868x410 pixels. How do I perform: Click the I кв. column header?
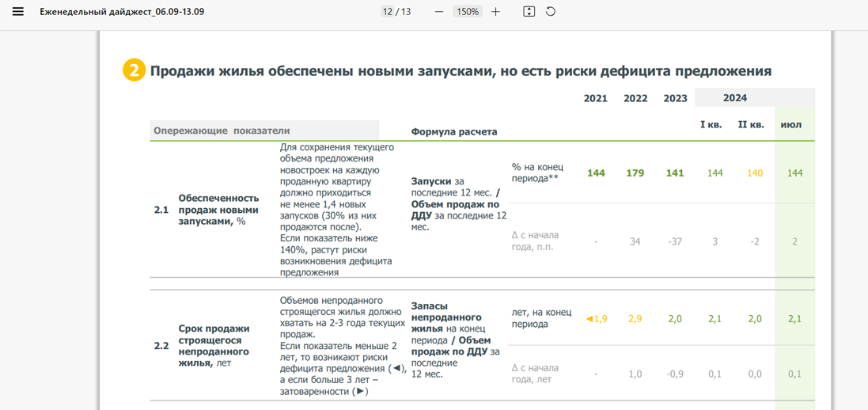click(711, 125)
